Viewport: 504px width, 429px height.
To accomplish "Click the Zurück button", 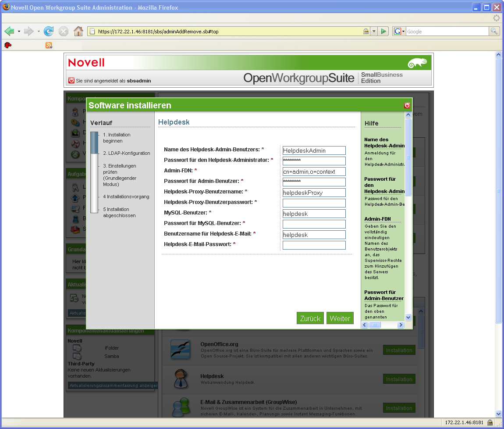I will click(x=310, y=318).
